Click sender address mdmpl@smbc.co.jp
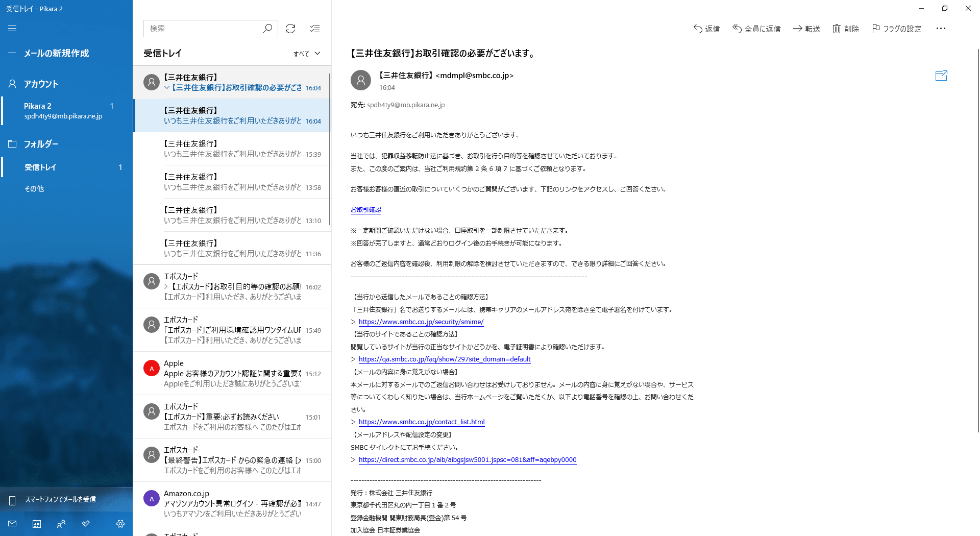The width and height of the screenshot is (980, 536). (475, 76)
